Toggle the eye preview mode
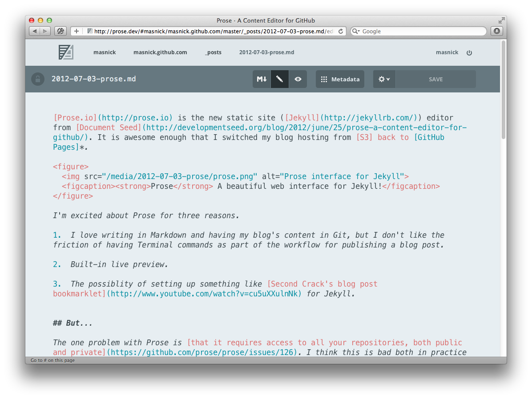 (298, 79)
